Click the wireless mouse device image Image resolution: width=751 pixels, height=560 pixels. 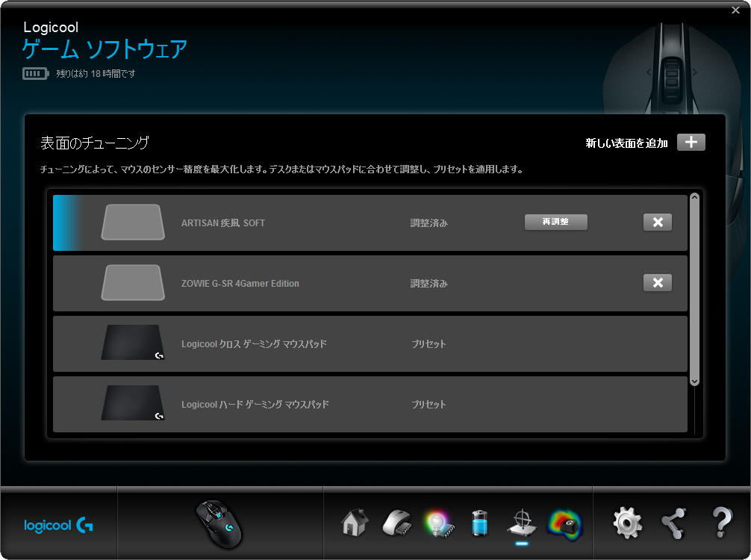point(219,523)
